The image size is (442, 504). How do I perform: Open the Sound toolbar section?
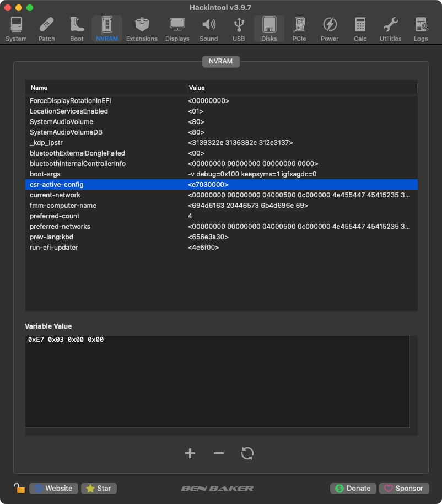coord(209,29)
